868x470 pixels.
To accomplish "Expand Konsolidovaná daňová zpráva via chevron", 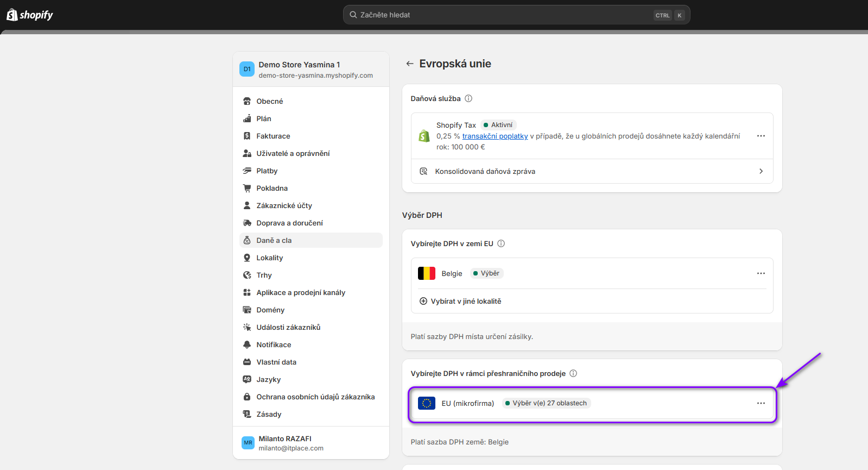I will coord(761,171).
